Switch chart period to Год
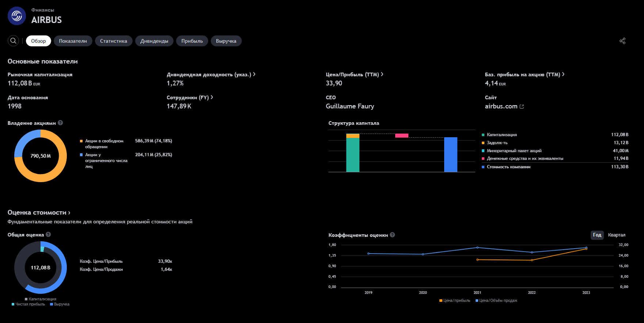Viewport: 644px width, 323px height. 597,235
